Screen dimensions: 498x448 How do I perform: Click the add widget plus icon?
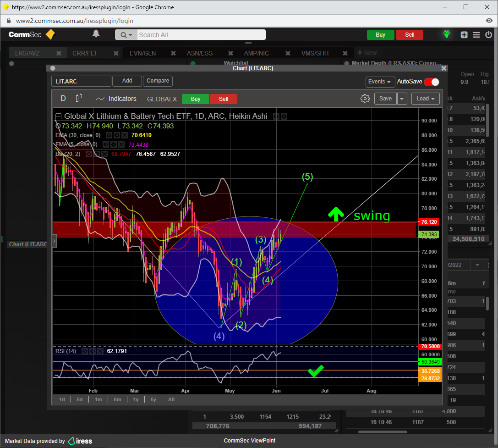pyautogui.click(x=464, y=35)
